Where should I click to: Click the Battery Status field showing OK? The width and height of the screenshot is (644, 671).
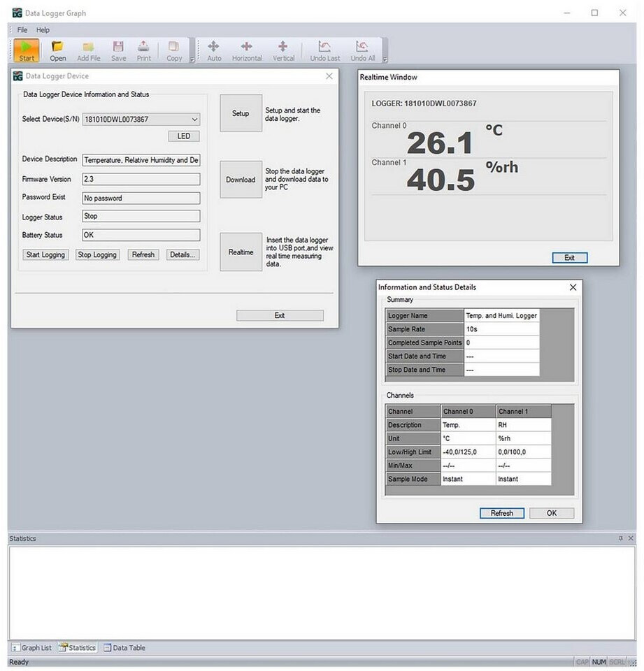(141, 235)
